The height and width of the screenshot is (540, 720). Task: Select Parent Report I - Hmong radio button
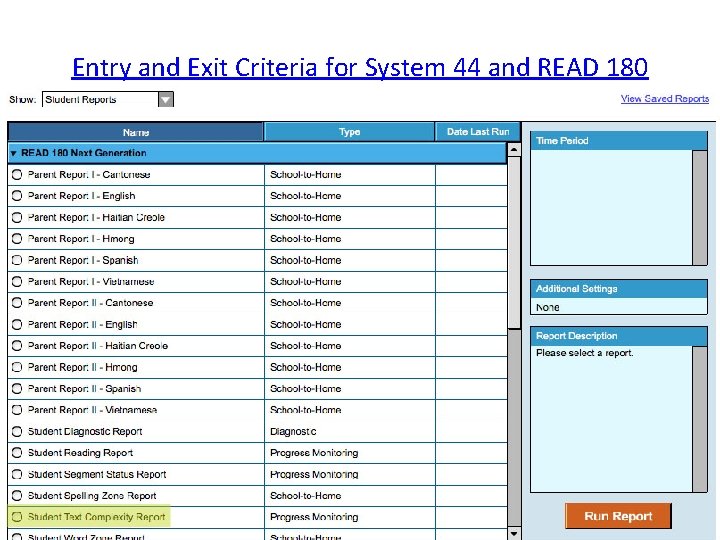coord(17,239)
